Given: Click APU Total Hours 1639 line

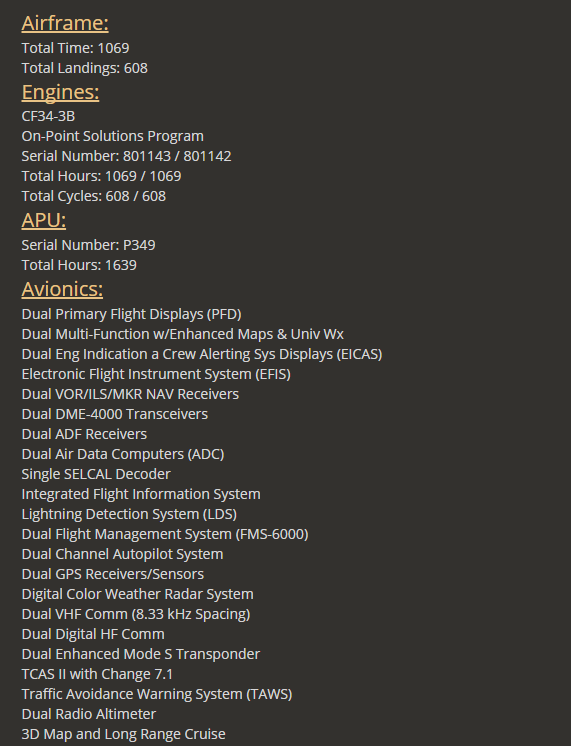Looking at the screenshot, I should 79,265.
